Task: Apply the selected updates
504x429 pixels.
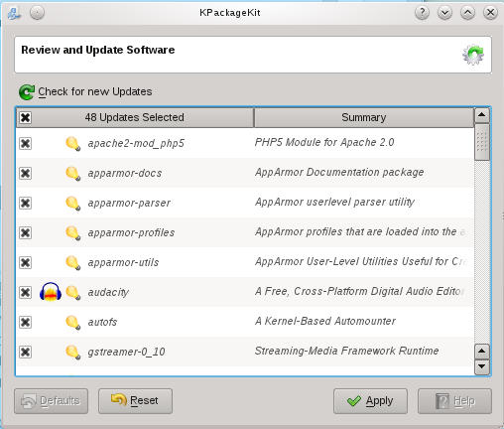Action: [370, 401]
